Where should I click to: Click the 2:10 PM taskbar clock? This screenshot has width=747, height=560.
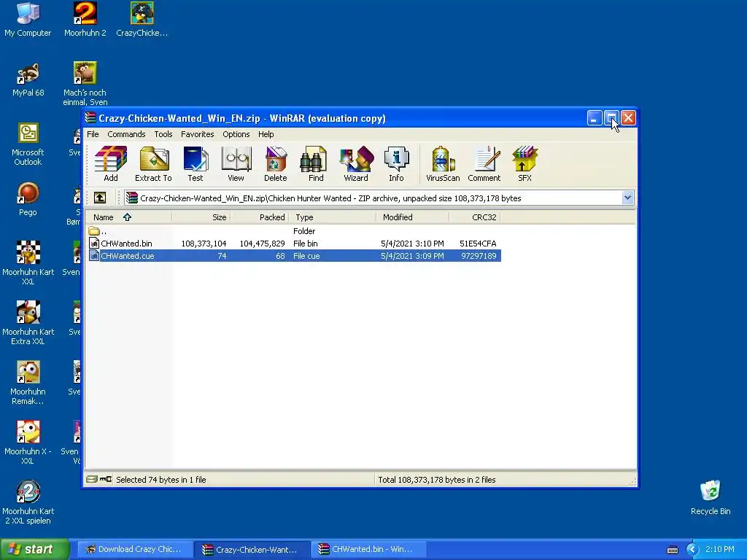[719, 549]
